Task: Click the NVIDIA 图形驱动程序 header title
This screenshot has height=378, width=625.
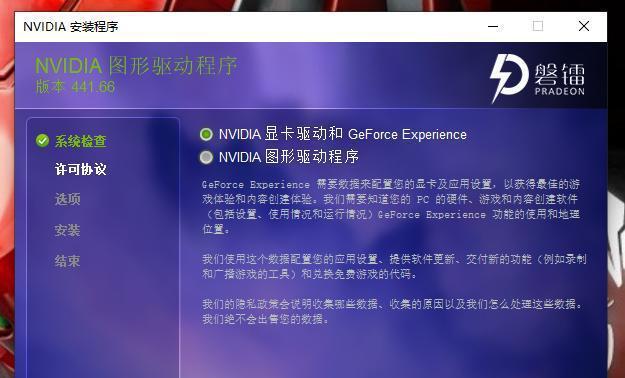Action: point(136,66)
